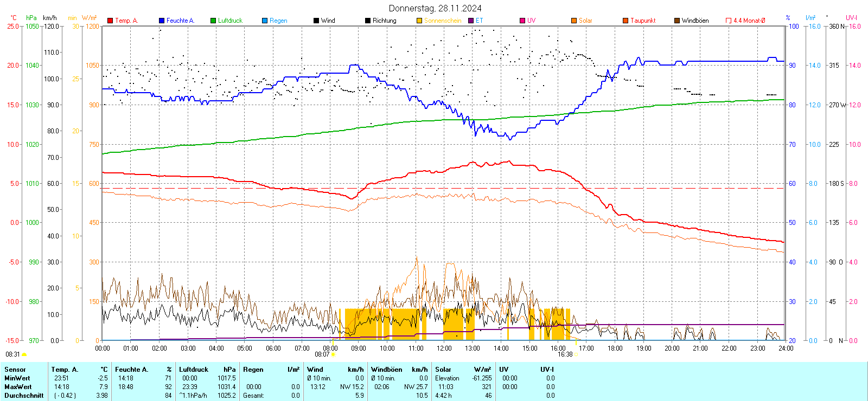Click the black Richtung legend square

click(368, 21)
